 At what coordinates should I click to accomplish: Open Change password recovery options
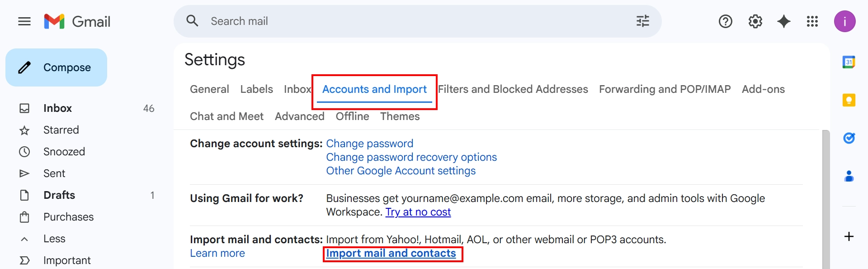pyautogui.click(x=411, y=157)
